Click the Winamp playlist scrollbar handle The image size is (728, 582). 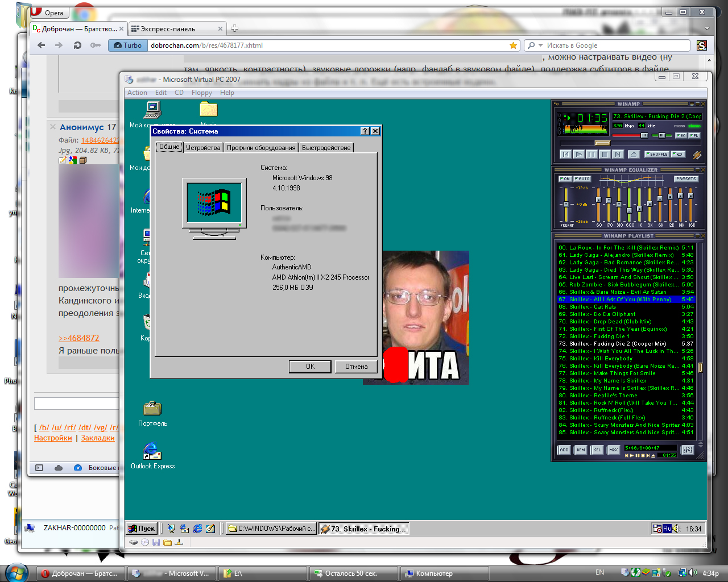tap(700, 367)
